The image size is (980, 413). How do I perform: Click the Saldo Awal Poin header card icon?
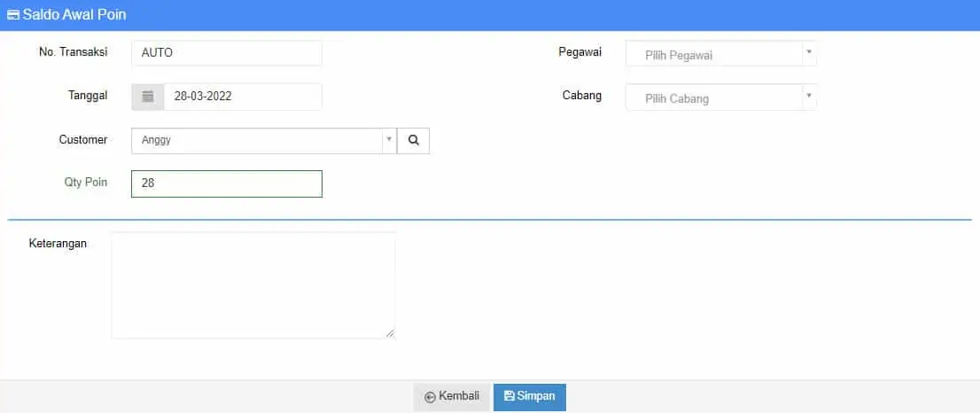[x=12, y=14]
